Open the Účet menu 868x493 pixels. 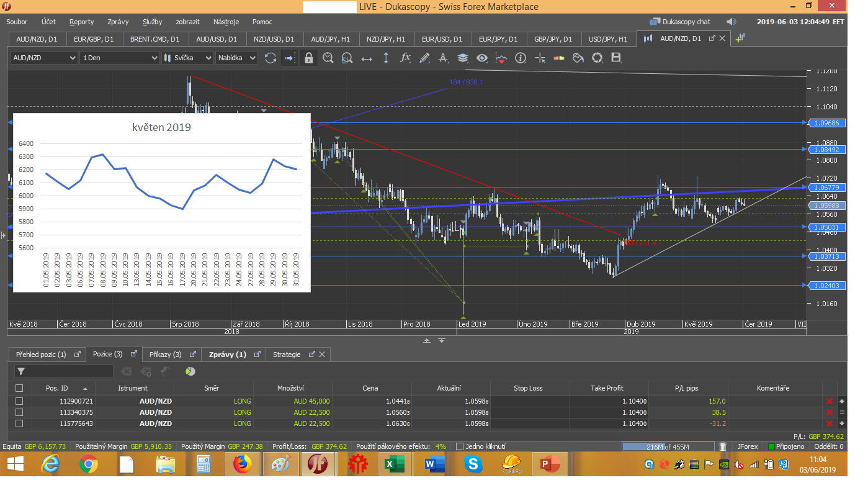(x=48, y=22)
